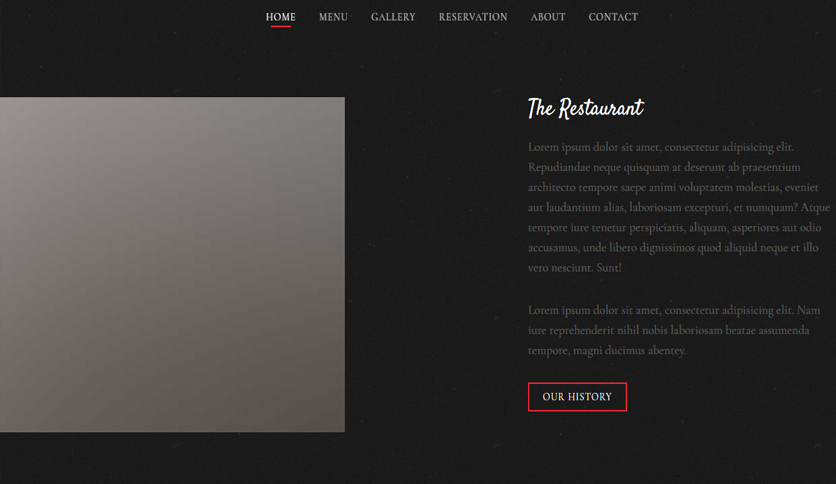Click the word abentey ending second paragraph
This screenshot has height=484, width=836.
[667, 351]
